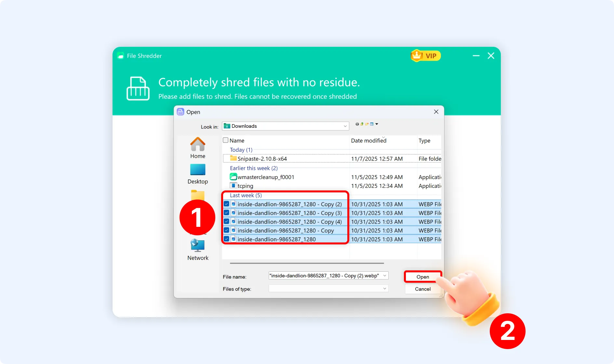
Task: Click the Back navigation arrow in the Open dialog
Action: click(357, 124)
